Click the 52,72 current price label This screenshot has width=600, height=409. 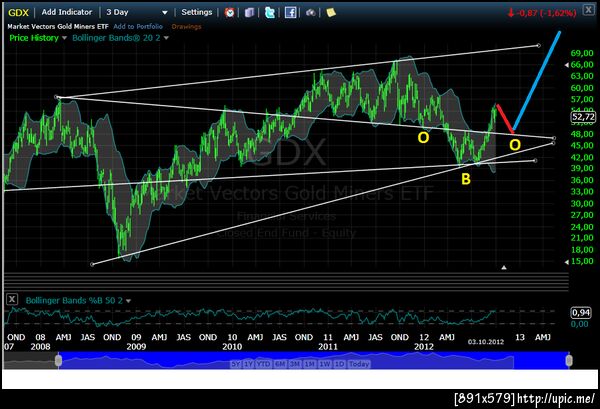tap(583, 117)
